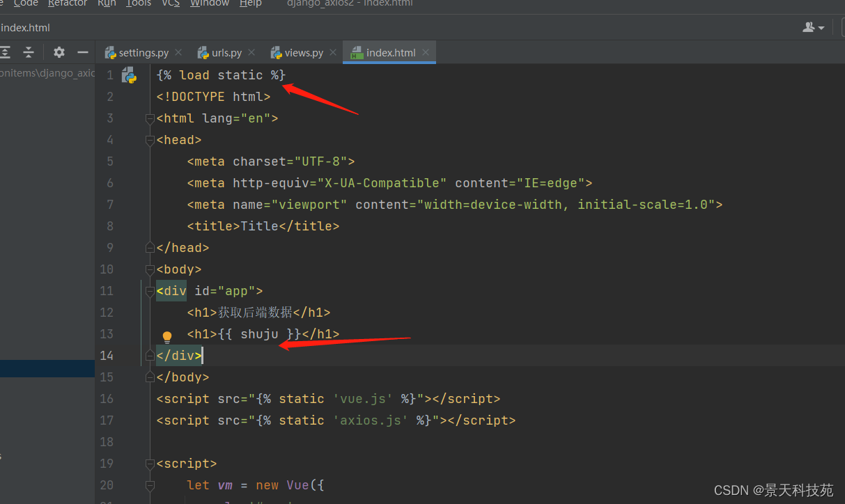Click the 'vue.js' static path
845x504 pixels.
(x=363, y=399)
